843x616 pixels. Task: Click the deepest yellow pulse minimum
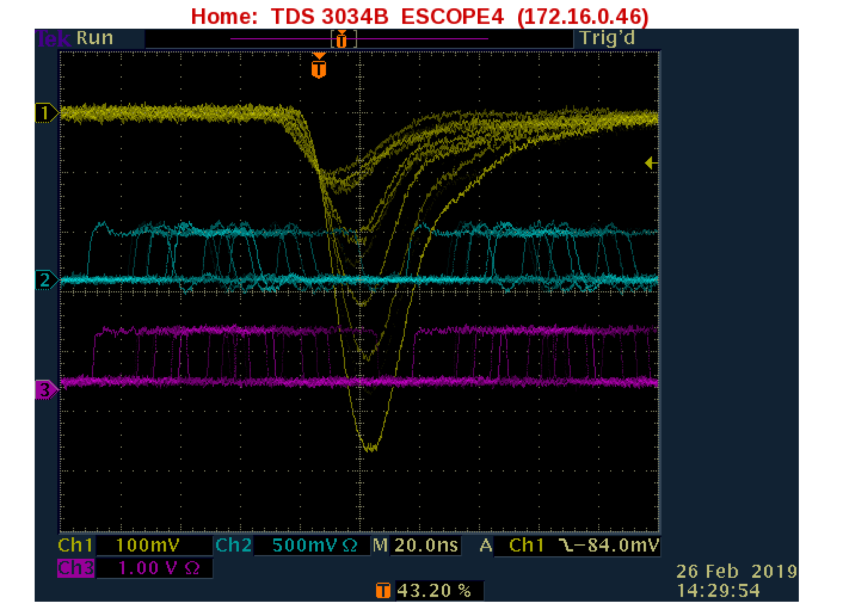[x=371, y=447]
